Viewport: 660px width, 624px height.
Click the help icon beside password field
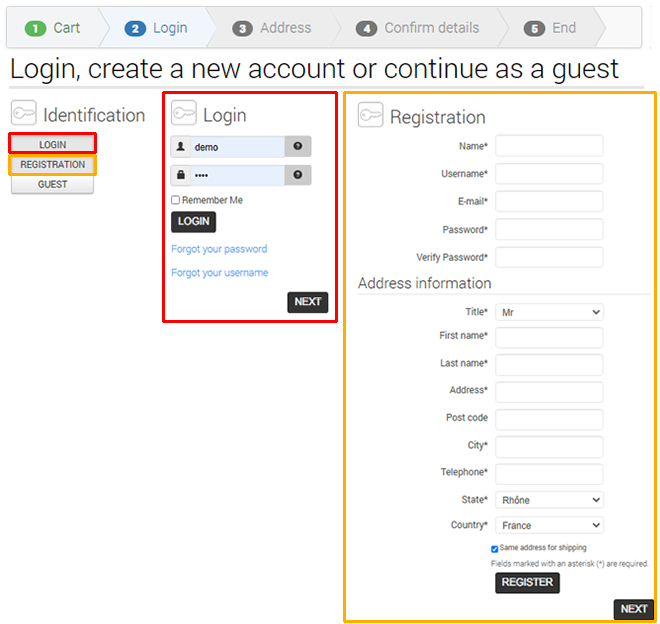[298, 175]
